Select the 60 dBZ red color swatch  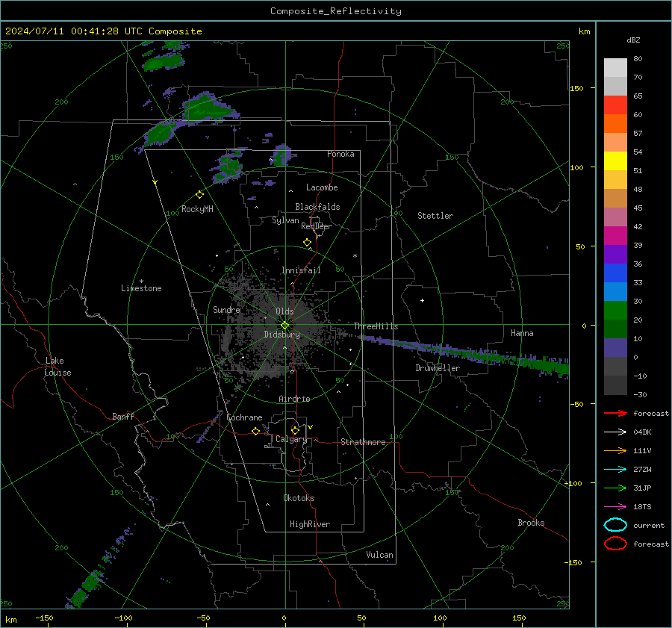pos(615,105)
